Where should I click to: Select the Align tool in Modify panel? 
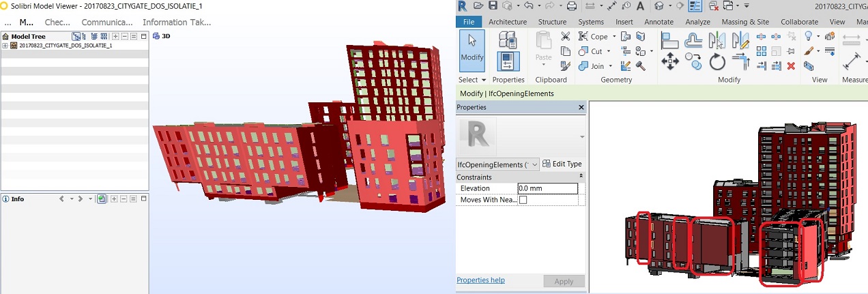pyautogui.click(x=670, y=40)
